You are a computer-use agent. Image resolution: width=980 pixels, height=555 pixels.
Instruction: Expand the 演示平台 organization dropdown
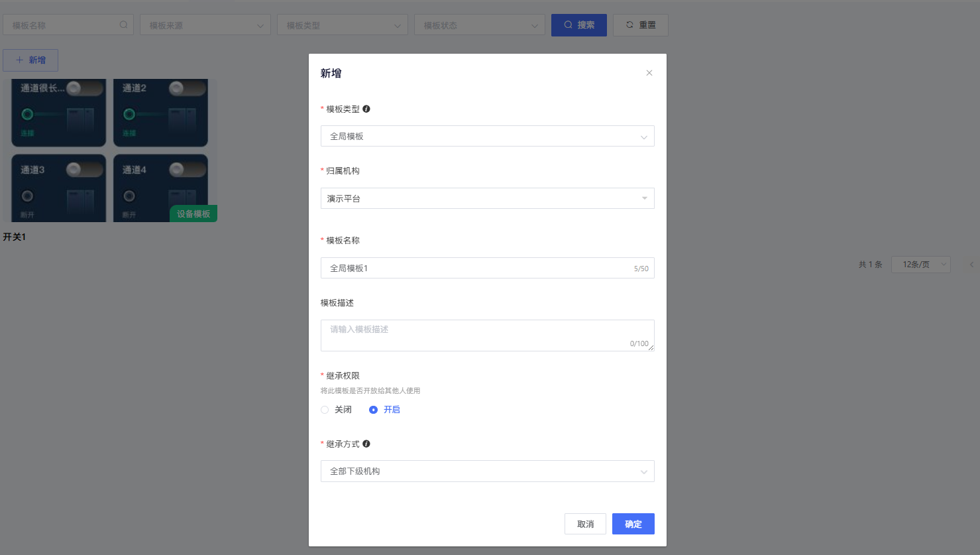point(487,198)
